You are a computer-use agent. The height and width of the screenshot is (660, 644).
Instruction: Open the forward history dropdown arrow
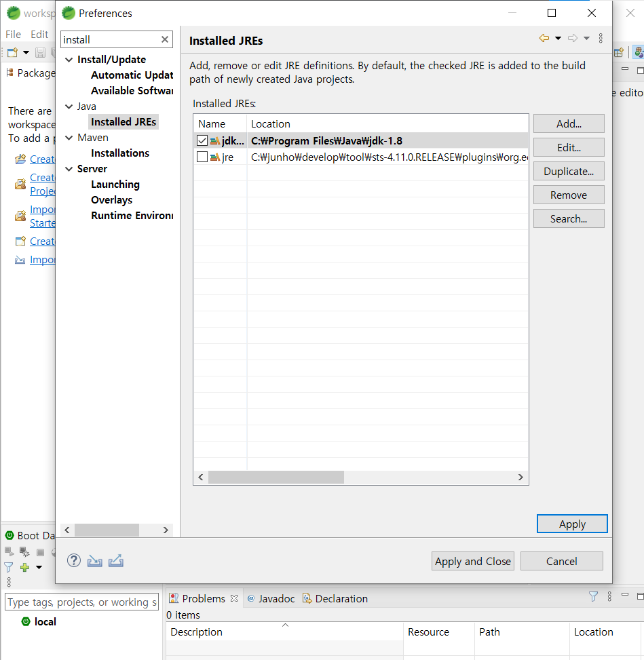[x=586, y=38]
